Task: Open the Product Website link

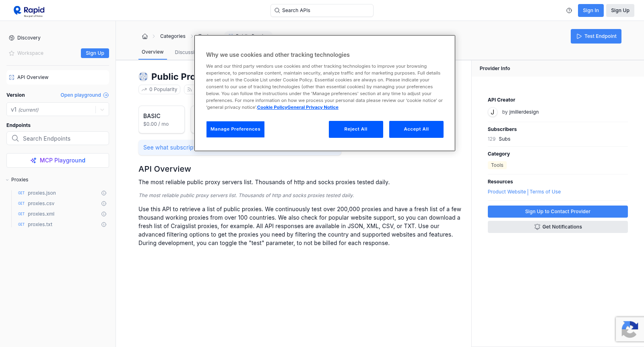Action: [x=507, y=192]
